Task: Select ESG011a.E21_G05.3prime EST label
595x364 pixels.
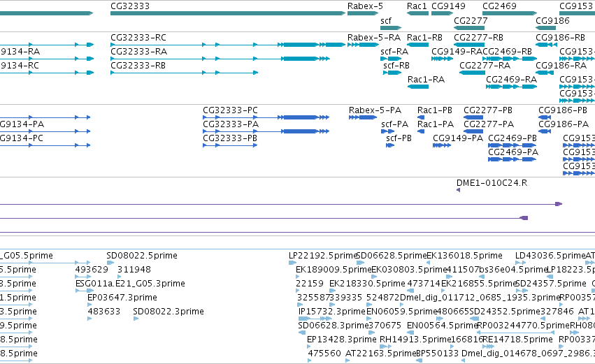Action: 130,284
